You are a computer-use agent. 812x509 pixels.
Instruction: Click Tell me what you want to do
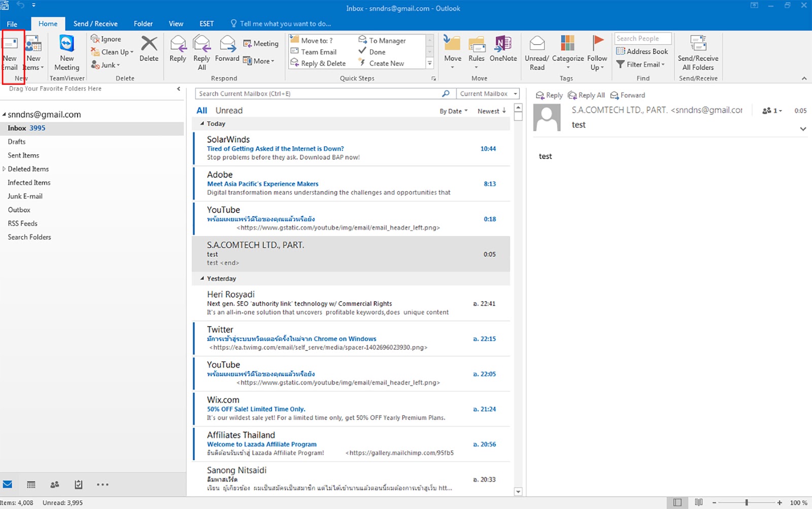coord(281,24)
